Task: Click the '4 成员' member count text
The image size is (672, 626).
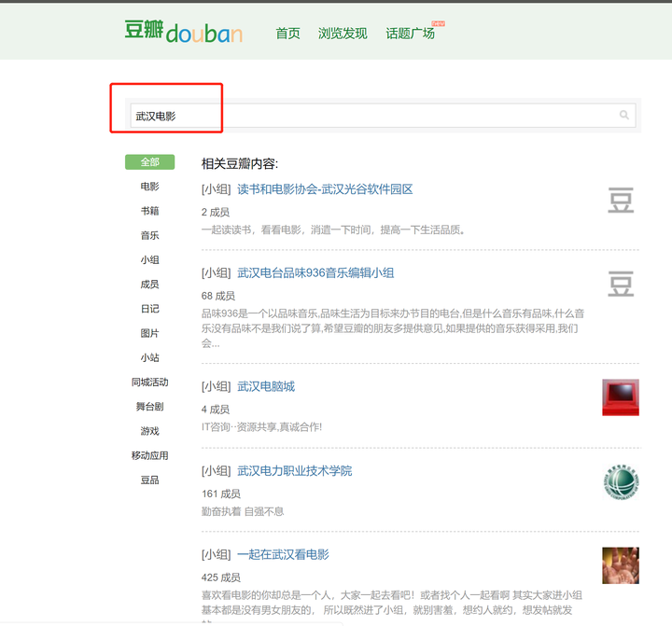Action: point(216,410)
